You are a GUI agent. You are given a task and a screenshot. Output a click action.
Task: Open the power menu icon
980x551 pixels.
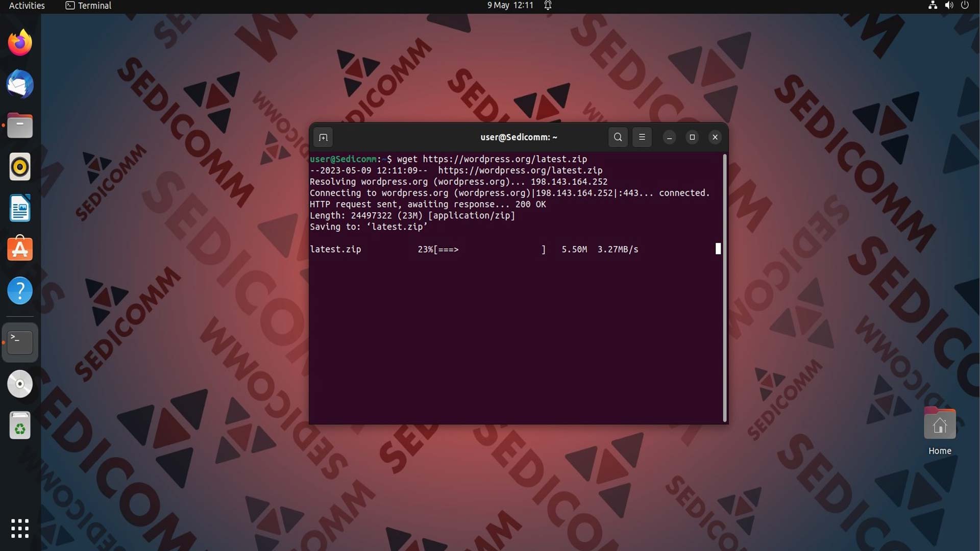(965, 6)
